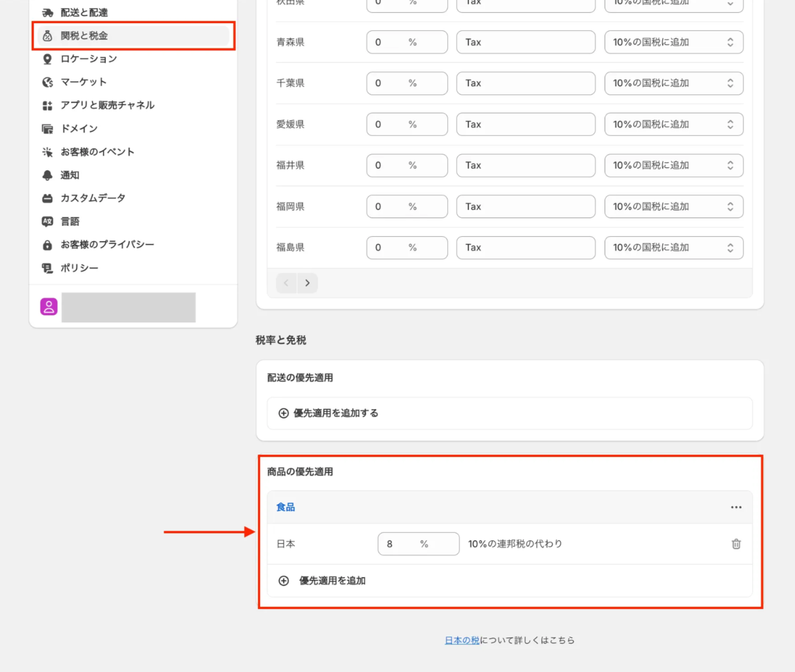Click the お客様のイベント spark icon

coord(48,152)
